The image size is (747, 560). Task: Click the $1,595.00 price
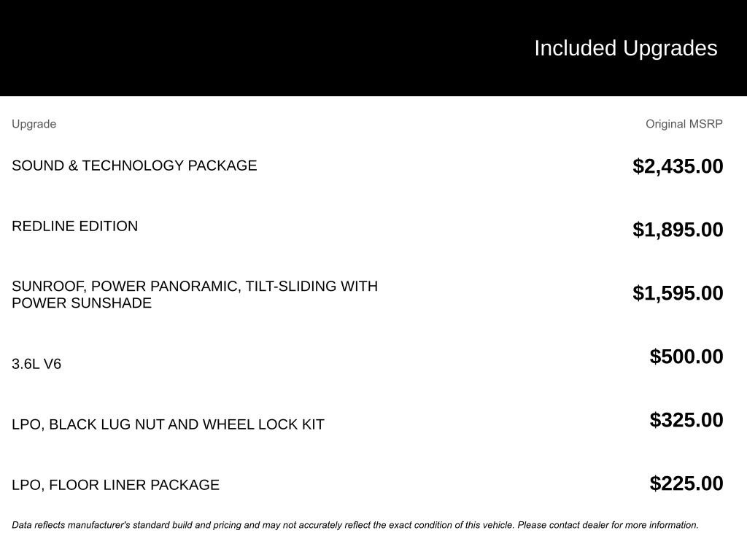(x=678, y=293)
